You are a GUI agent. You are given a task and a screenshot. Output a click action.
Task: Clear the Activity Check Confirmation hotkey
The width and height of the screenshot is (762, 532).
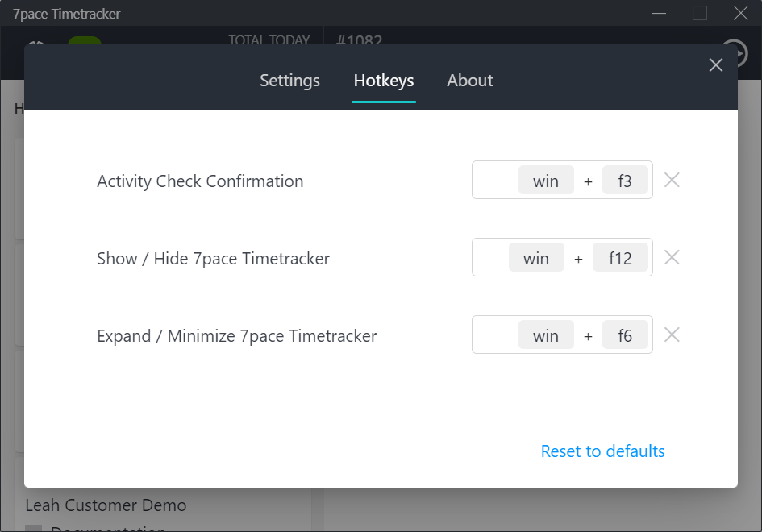tap(672, 181)
